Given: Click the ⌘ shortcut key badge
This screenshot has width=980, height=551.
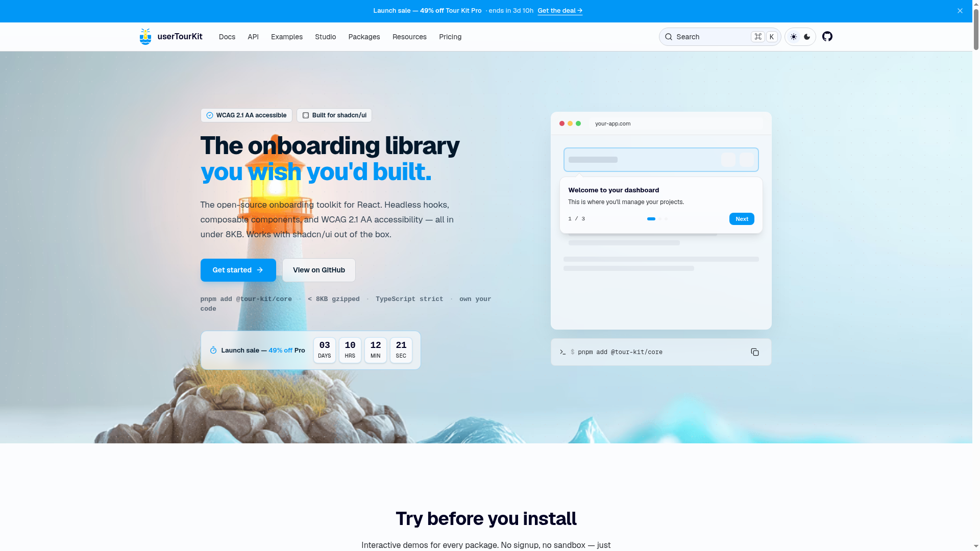Looking at the screenshot, I should pos(758,37).
